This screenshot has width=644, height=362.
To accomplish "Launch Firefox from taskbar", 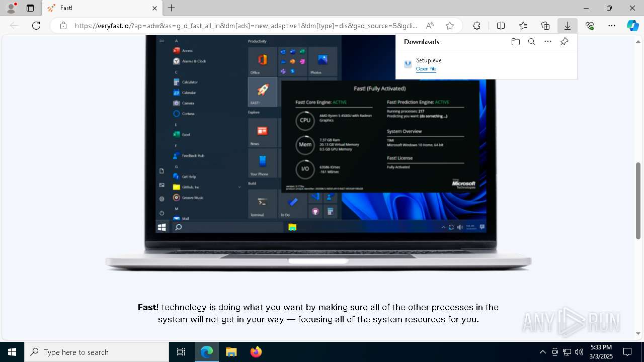I will (256, 352).
